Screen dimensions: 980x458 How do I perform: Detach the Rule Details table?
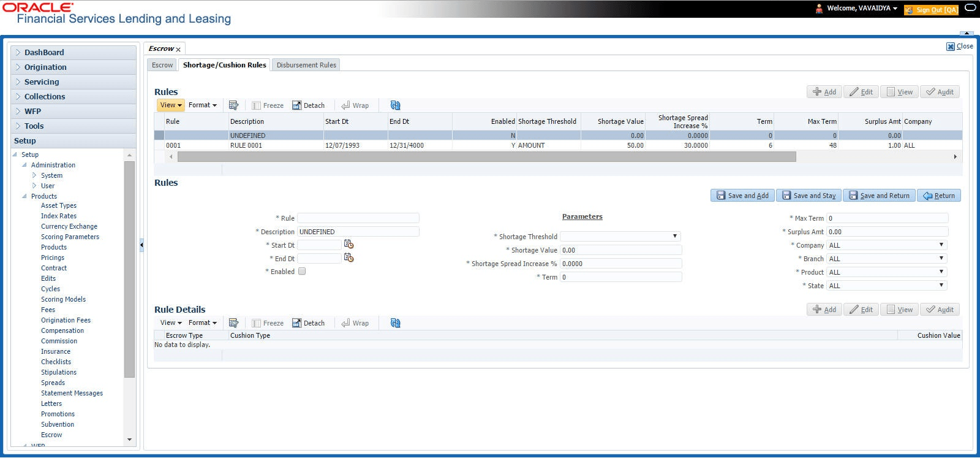point(308,323)
